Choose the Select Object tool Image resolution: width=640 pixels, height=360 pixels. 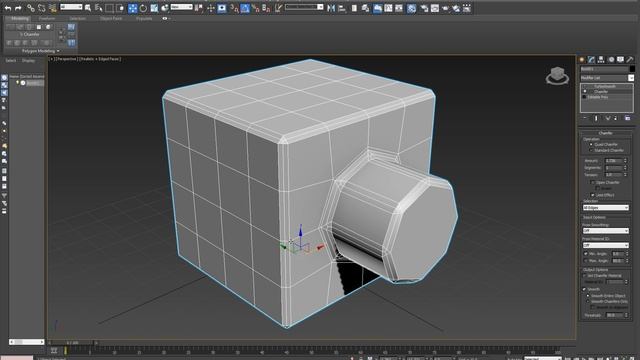[88, 8]
